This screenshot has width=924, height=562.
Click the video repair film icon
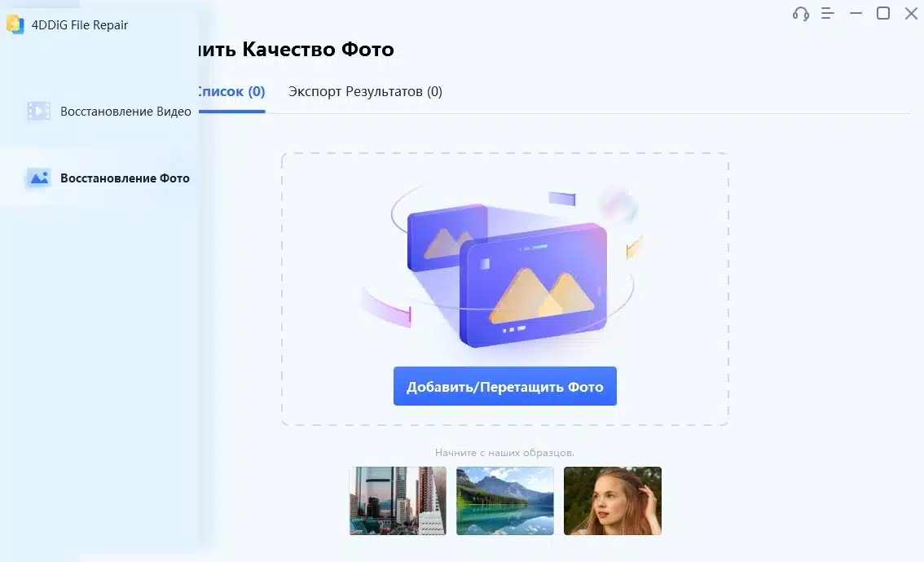[x=38, y=112]
